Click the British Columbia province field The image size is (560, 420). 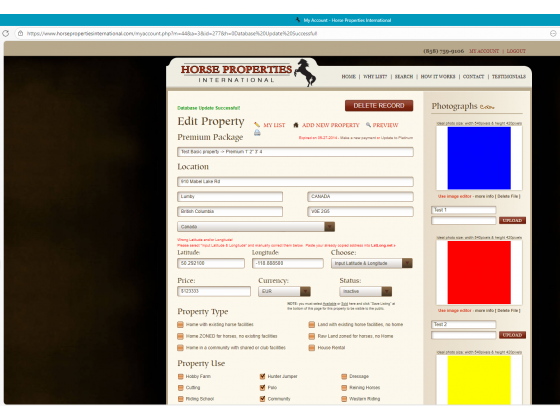click(230, 211)
